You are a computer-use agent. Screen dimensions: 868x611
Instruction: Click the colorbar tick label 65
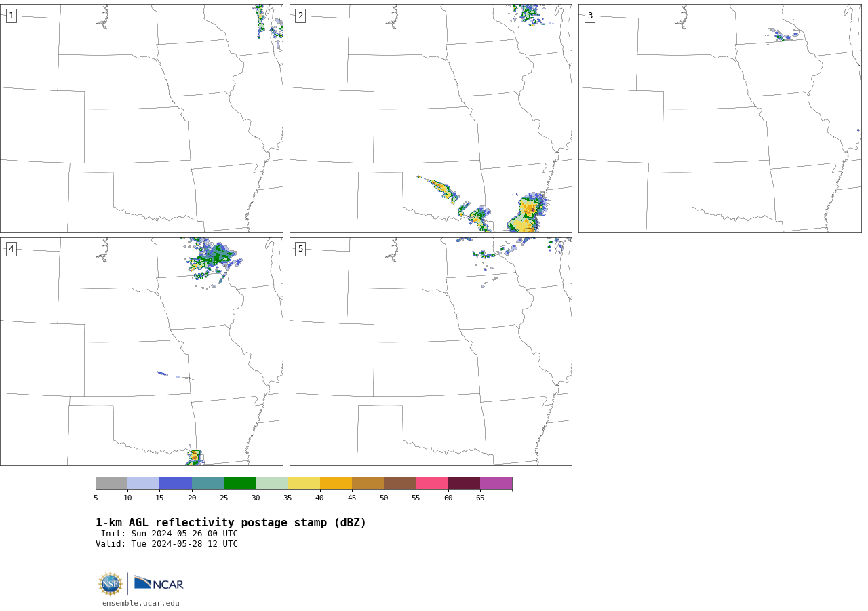pos(480,498)
